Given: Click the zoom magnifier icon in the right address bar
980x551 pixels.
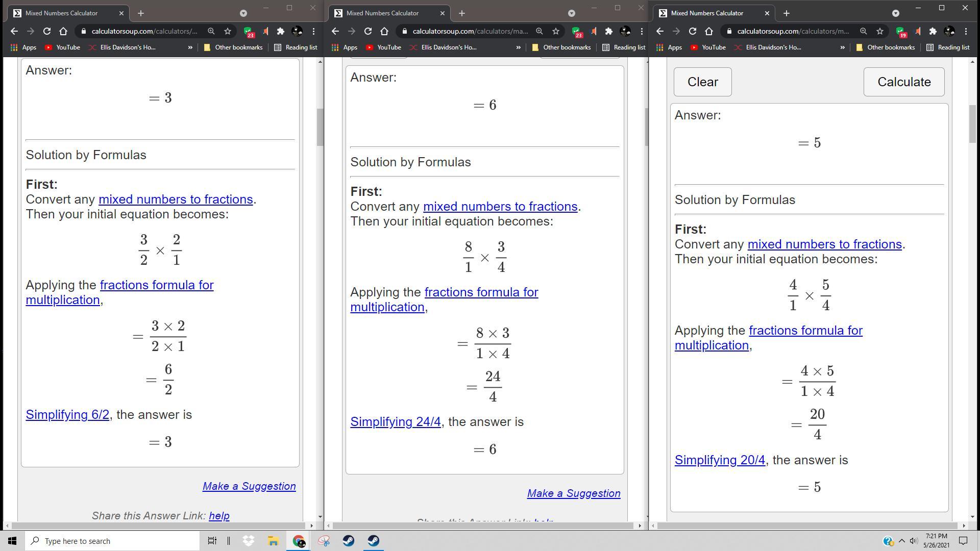Looking at the screenshot, I should (x=863, y=31).
